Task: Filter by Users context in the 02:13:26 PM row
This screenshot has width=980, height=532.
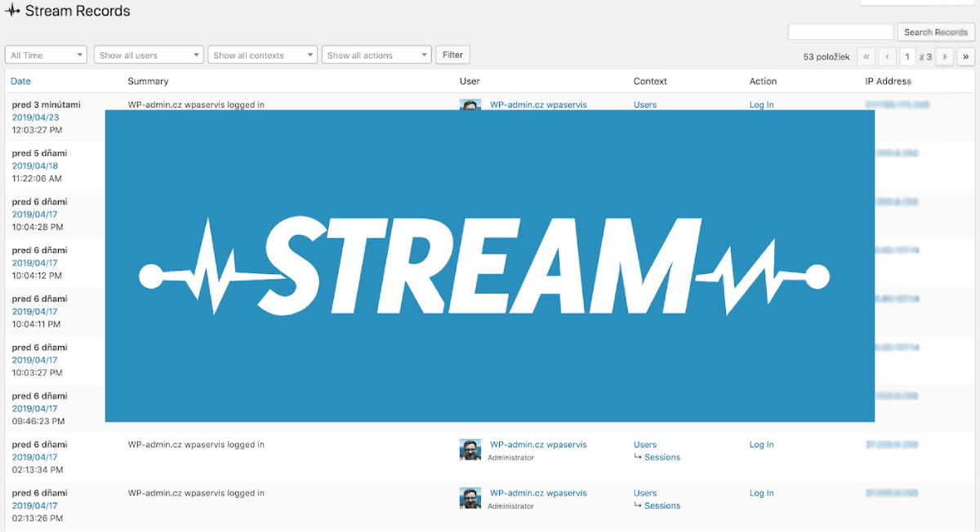Action: pyautogui.click(x=645, y=493)
